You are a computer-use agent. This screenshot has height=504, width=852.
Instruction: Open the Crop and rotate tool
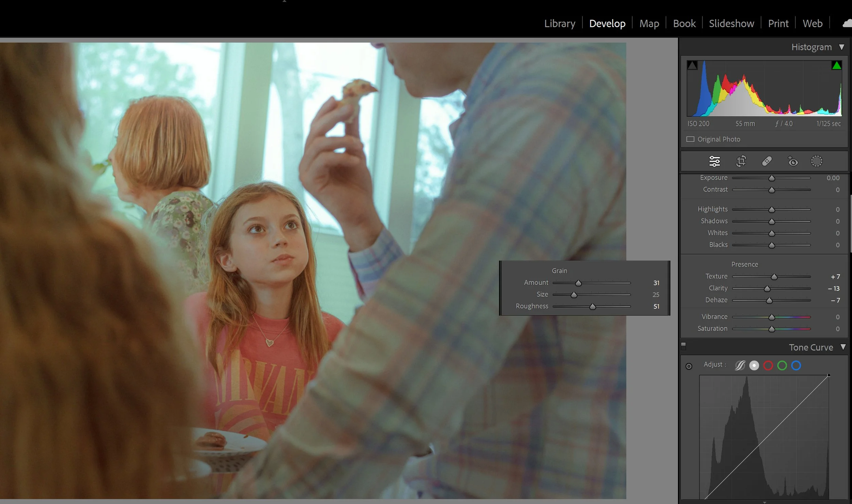point(741,161)
